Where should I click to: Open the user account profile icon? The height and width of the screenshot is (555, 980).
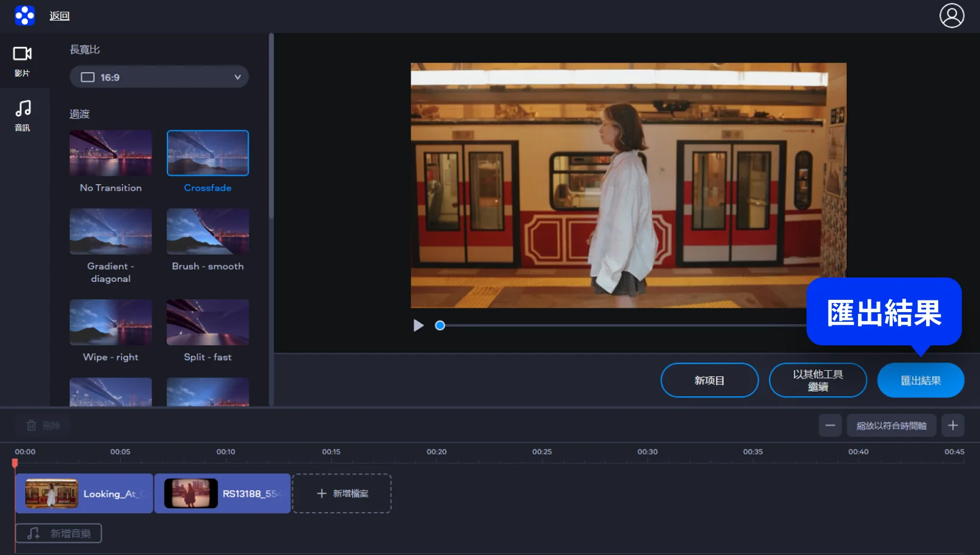click(951, 16)
